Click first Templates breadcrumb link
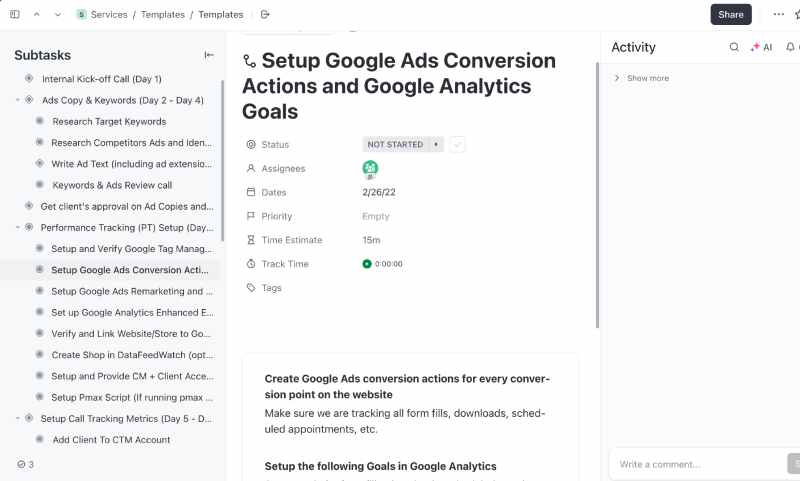This screenshot has width=800, height=481. pyautogui.click(x=163, y=14)
